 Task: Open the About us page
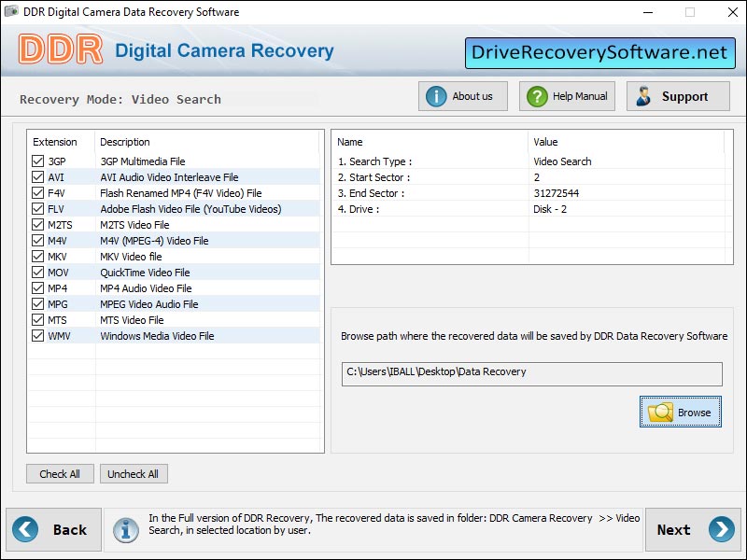[x=463, y=96]
